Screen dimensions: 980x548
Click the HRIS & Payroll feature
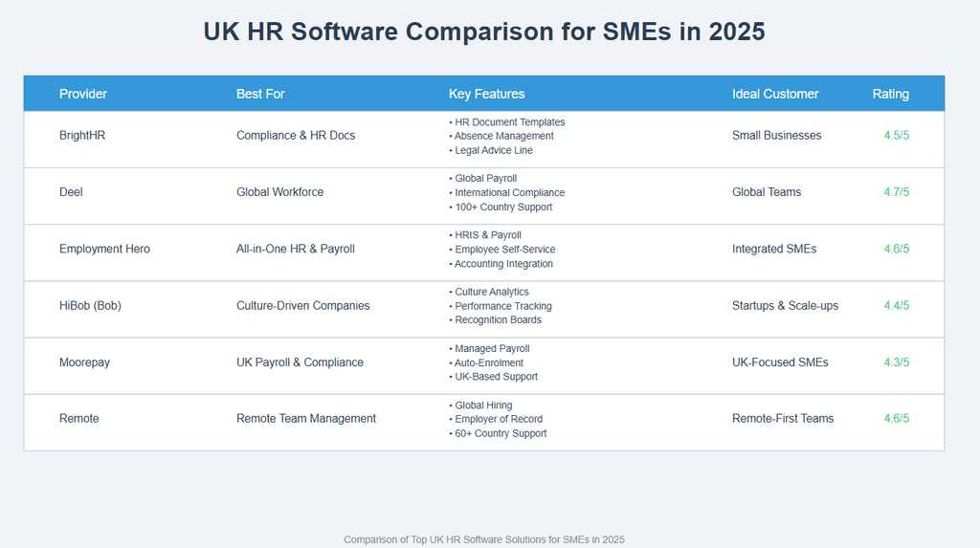[485, 235]
